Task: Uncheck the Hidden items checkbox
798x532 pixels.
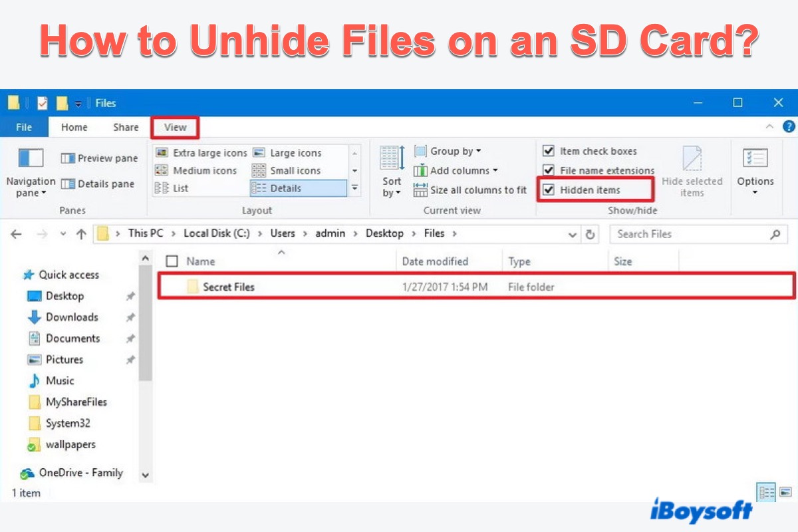Action: 549,190
